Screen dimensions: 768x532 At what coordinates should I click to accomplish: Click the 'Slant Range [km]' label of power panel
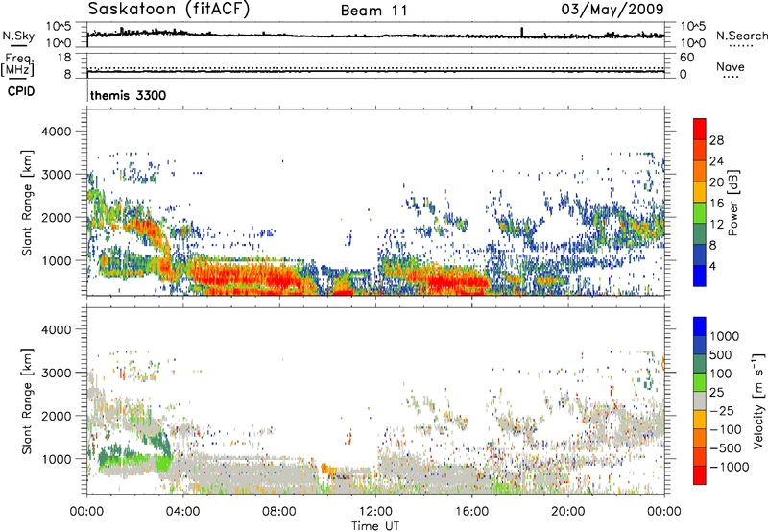[27, 203]
